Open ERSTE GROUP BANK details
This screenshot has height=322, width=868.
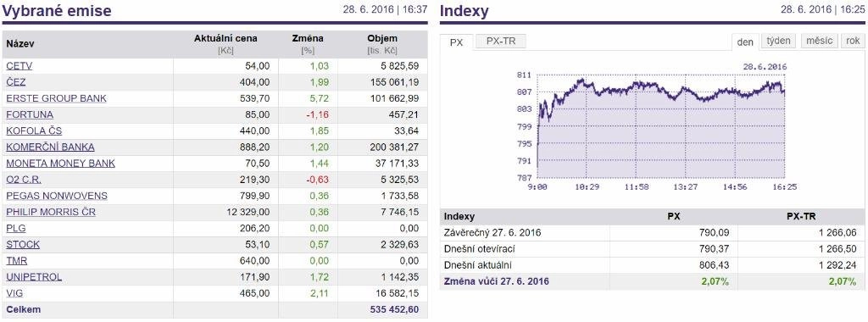pos(57,98)
